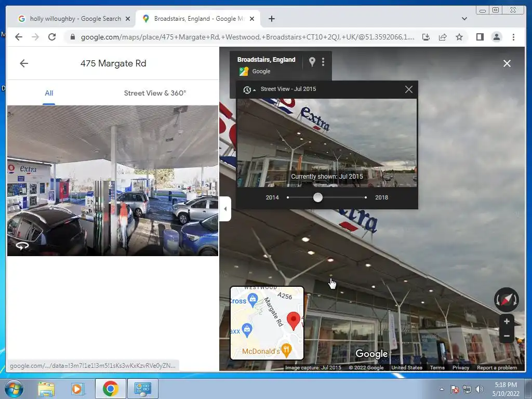Screen dimensions: 532x399
Task: Show hidden system tray icons
Action: pyautogui.click(x=442, y=389)
